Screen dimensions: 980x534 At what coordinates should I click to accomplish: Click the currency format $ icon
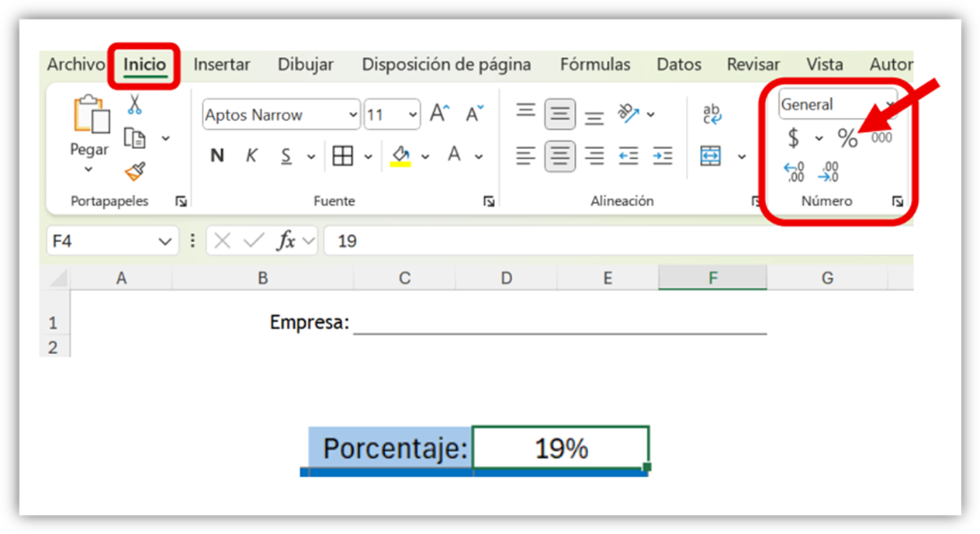[x=791, y=137]
